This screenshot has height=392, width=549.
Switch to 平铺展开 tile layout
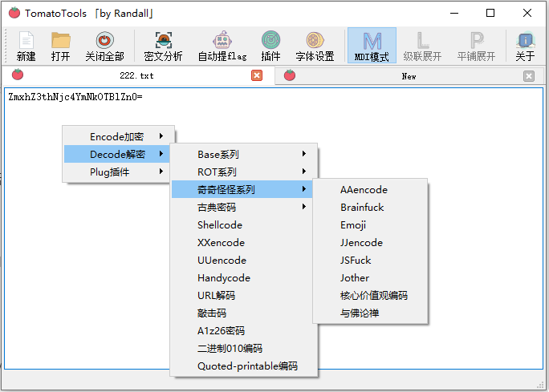tap(476, 46)
